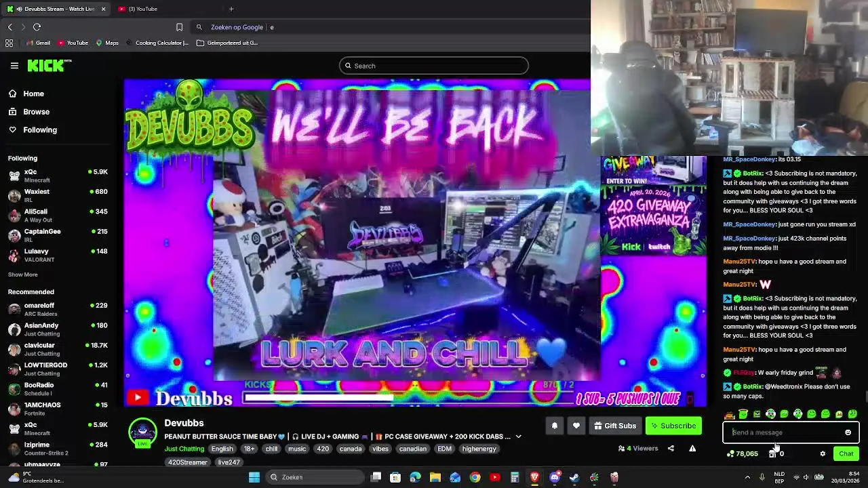868x488 pixels.
Task: Open the Cooking Calculator bookmark
Action: [157, 43]
